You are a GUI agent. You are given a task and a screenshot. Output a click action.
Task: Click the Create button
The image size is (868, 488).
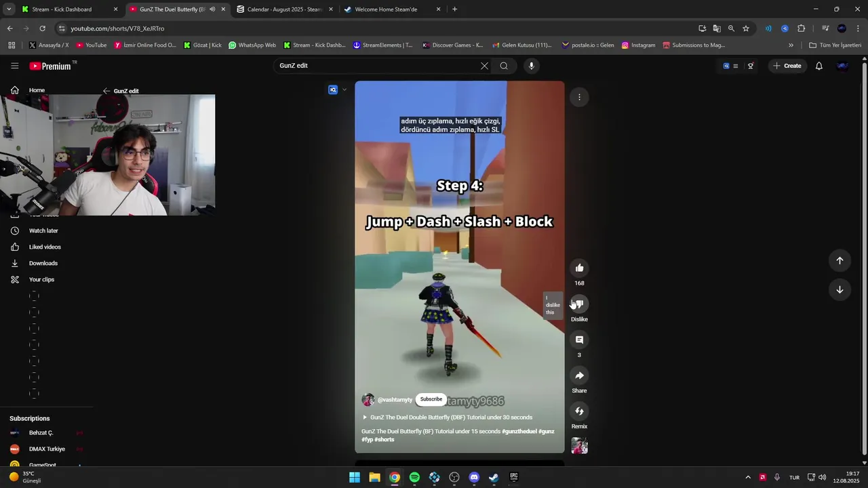click(787, 66)
